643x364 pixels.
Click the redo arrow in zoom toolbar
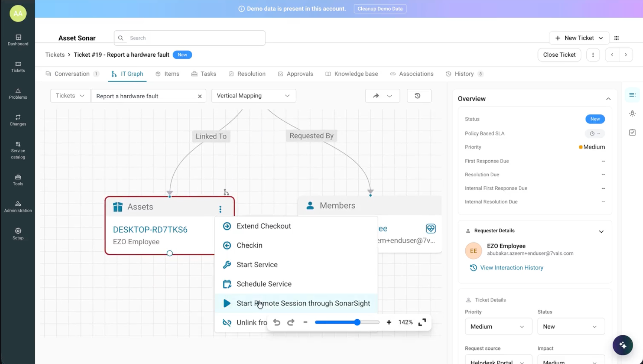pos(291,322)
